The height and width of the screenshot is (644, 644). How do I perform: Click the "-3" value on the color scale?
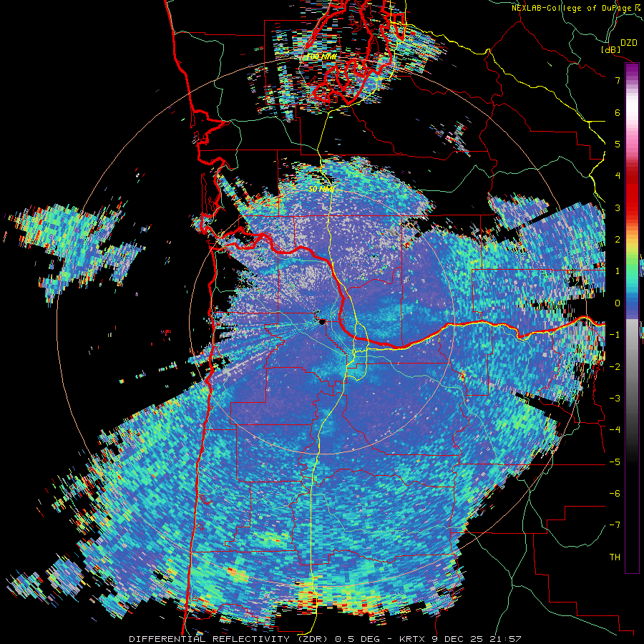pyautogui.click(x=615, y=399)
